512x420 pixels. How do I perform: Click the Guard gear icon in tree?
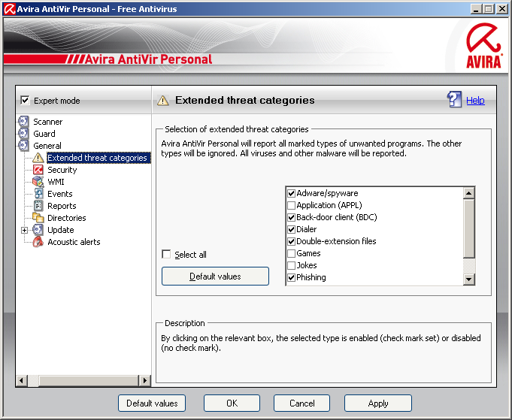point(23,134)
